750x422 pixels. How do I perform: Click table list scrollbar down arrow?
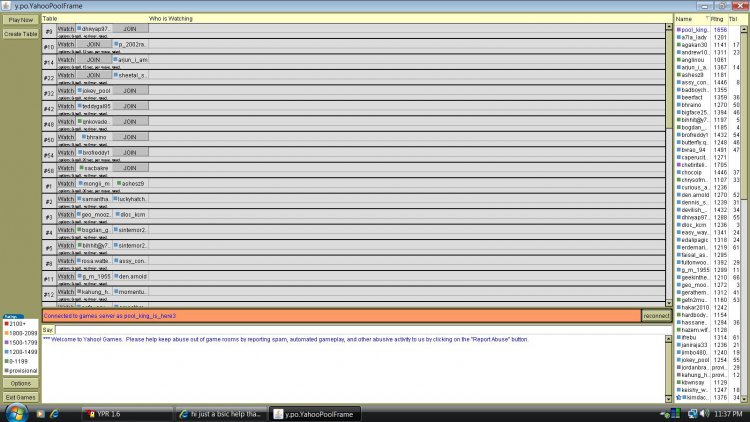click(669, 303)
